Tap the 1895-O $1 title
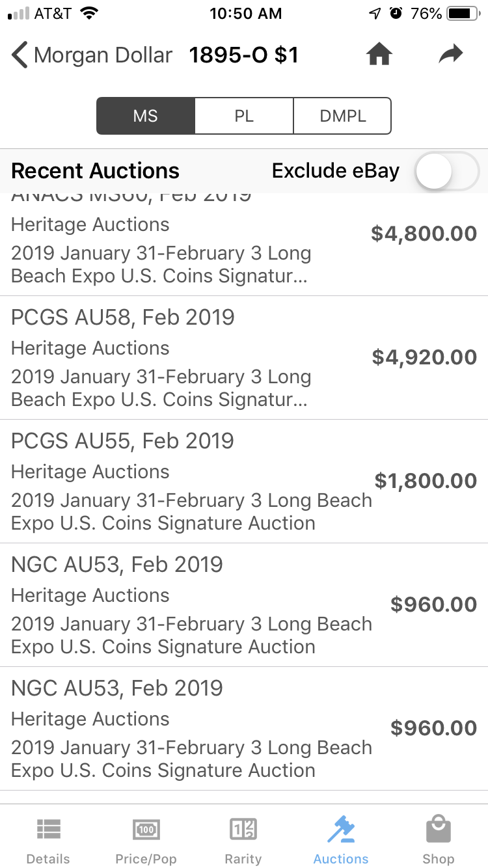Viewport: 488px width, 868px height. 243,55
